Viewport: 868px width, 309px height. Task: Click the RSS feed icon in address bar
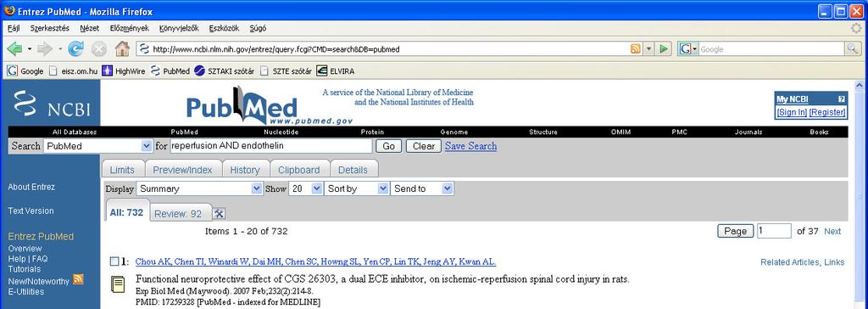636,49
